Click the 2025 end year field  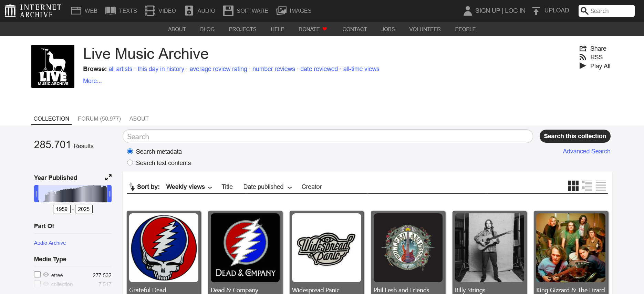click(x=84, y=209)
